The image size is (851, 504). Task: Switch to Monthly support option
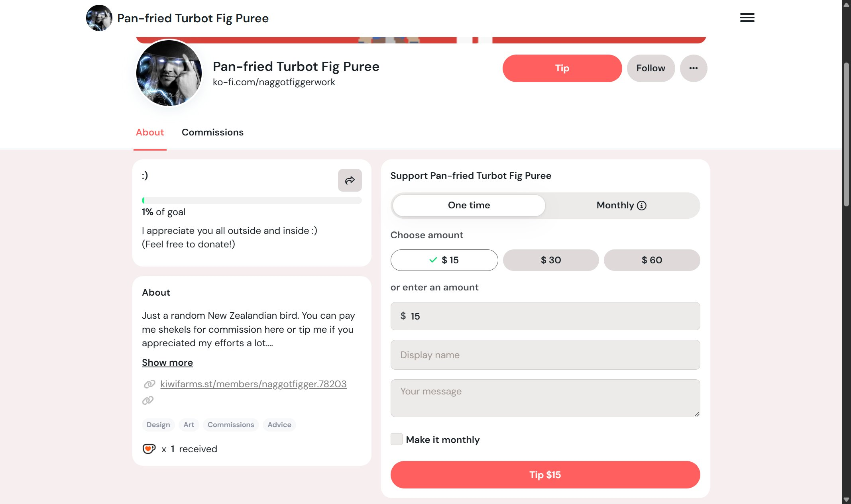tap(615, 206)
